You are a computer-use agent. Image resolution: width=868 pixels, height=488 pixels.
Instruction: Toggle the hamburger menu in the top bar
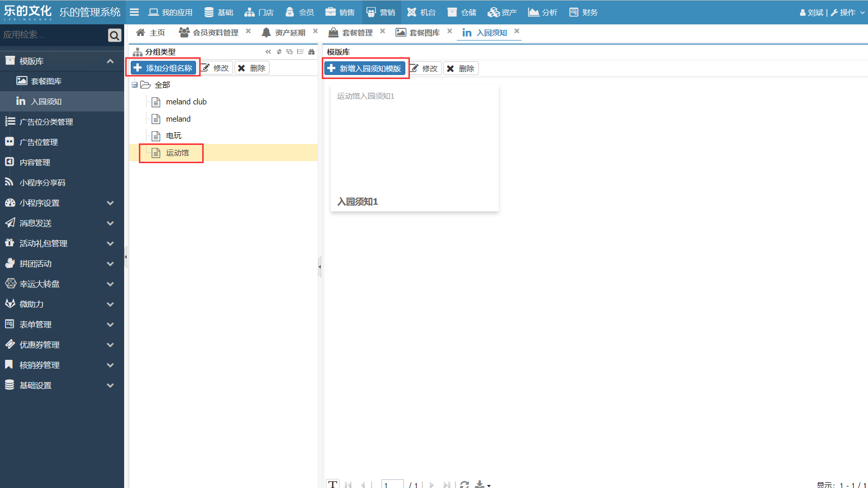134,12
